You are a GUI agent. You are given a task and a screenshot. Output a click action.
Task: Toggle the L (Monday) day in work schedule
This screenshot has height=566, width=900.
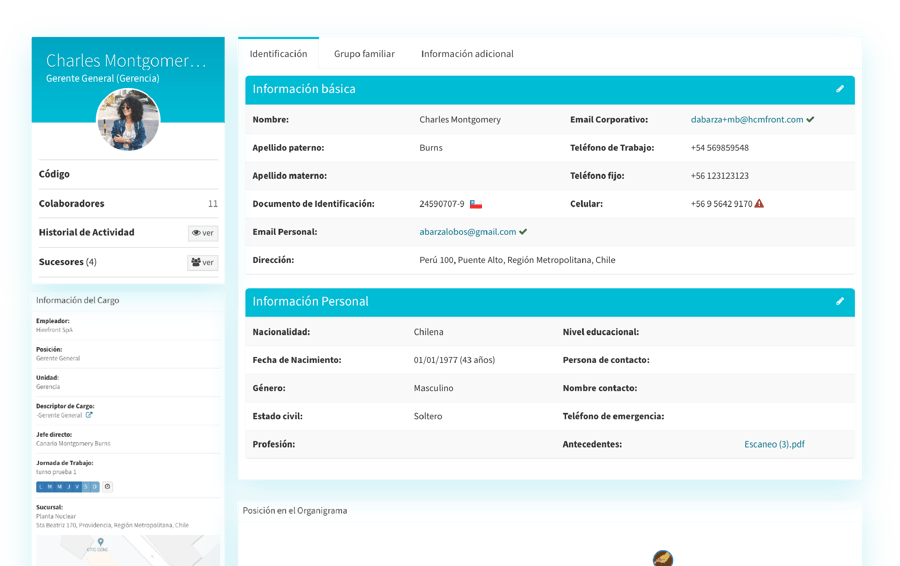click(41, 487)
